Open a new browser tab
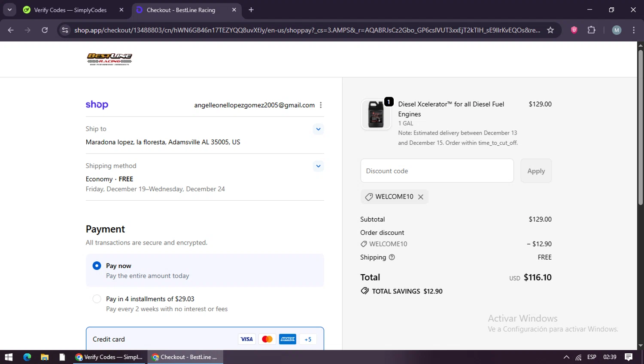The image size is (644, 364). tap(251, 10)
